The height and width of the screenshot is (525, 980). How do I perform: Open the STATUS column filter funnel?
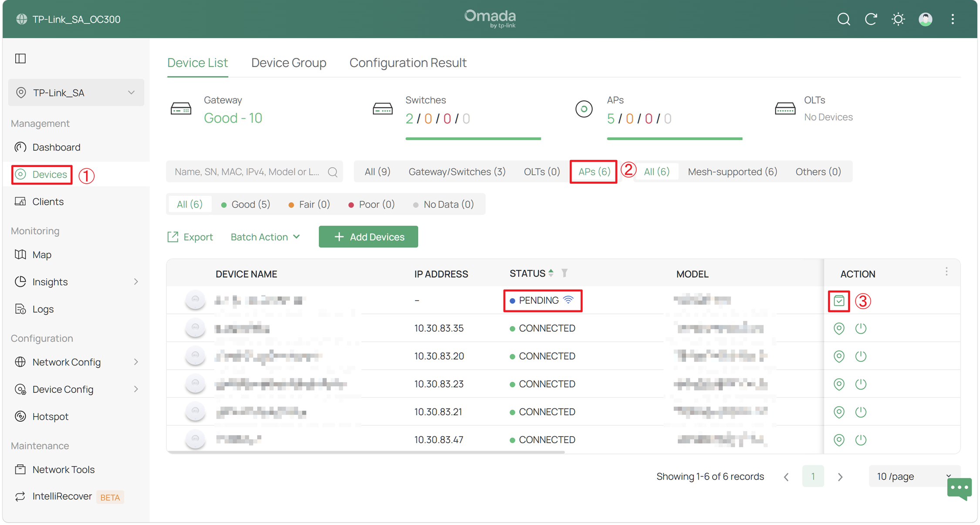coord(564,273)
